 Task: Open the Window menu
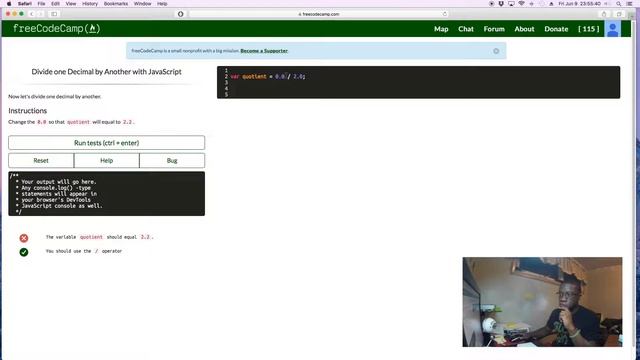142,4
